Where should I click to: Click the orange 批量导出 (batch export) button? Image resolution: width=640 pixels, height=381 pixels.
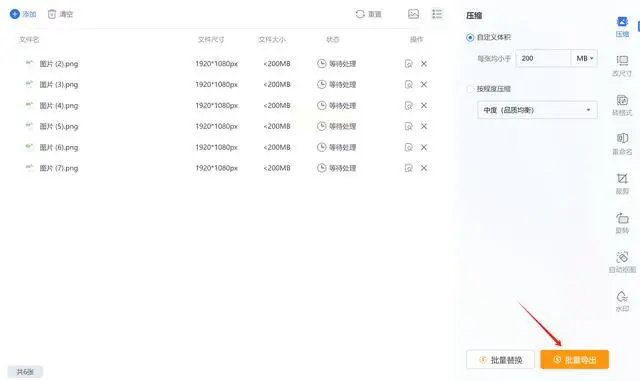pos(575,360)
